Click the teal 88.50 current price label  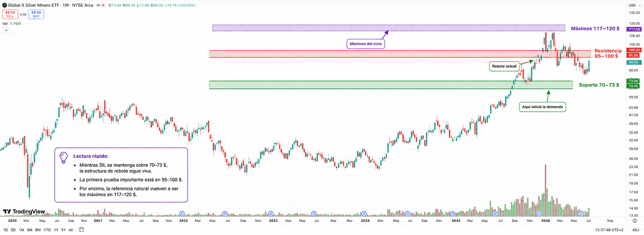634,63
